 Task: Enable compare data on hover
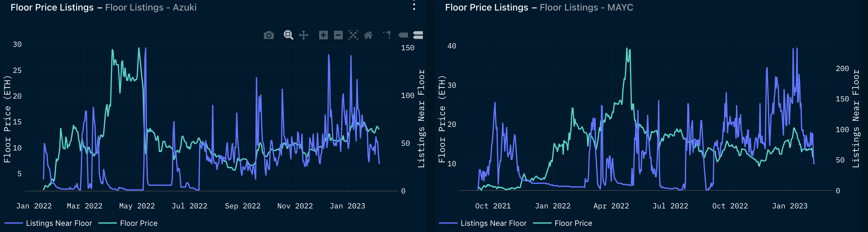click(418, 35)
